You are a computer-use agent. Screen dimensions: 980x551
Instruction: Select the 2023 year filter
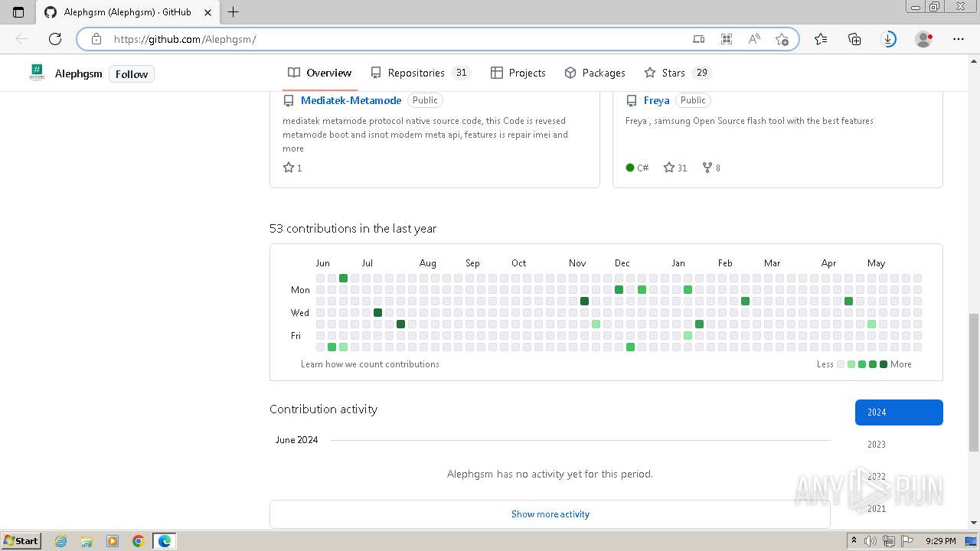click(x=899, y=445)
